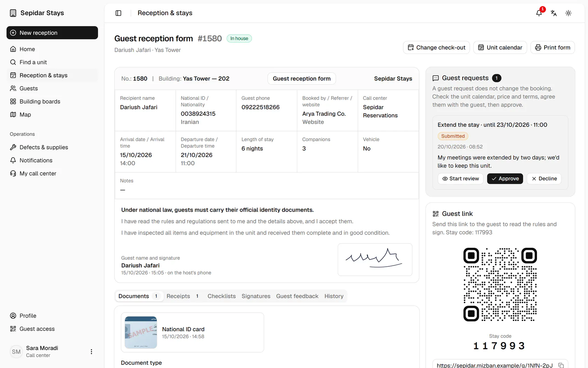588x368 pixels.
Task: Open Guest access
Action: click(x=52, y=329)
